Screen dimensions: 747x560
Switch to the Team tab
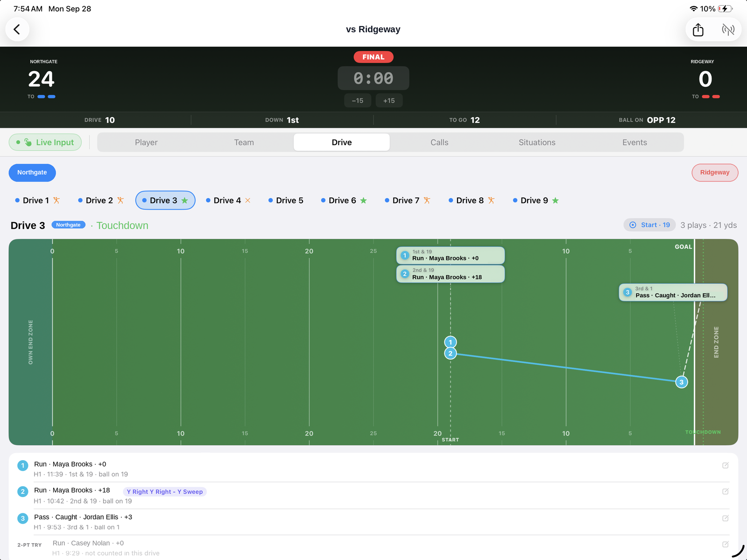244,142
